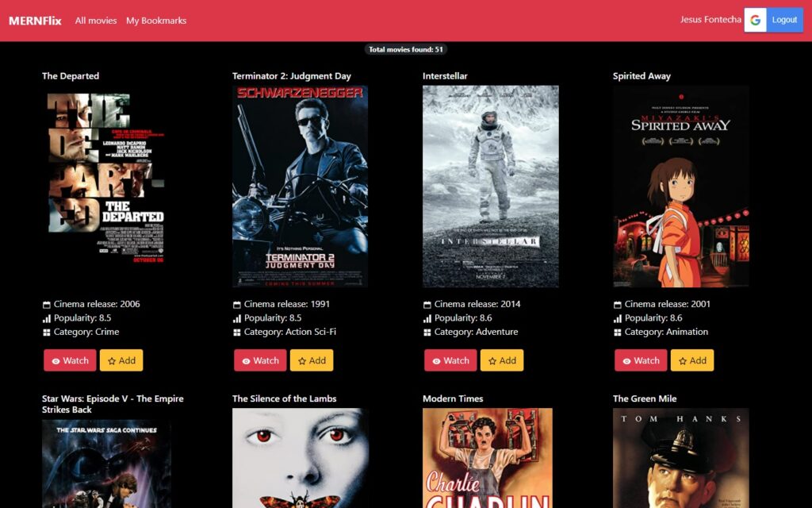The width and height of the screenshot is (812, 508).
Task: Click the star icon on Spirited Away's Add button
Action: pyautogui.click(x=683, y=361)
